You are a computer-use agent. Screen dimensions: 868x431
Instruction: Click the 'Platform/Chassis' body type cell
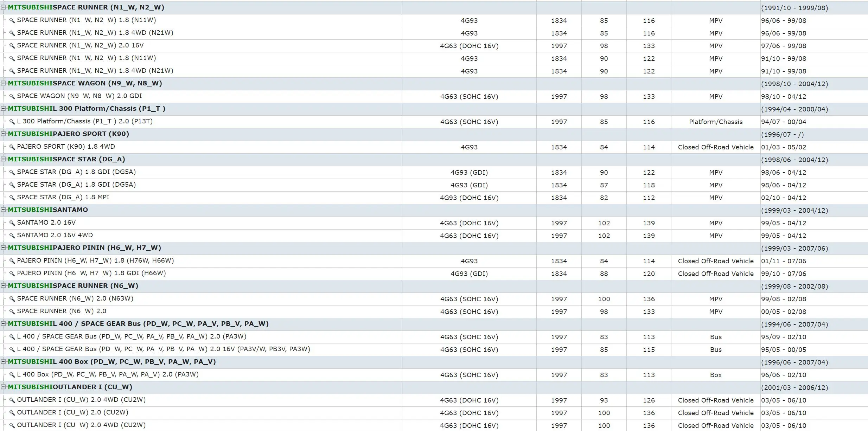[x=716, y=122]
